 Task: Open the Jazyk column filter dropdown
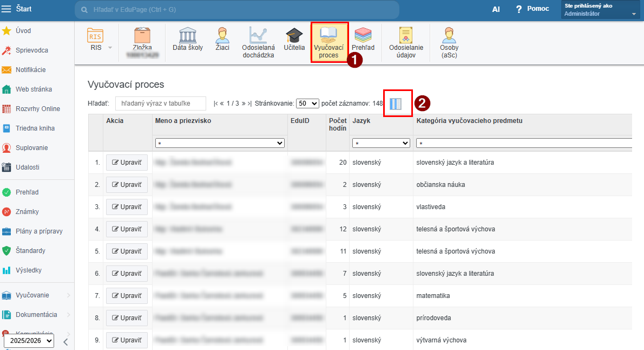pyautogui.click(x=381, y=143)
